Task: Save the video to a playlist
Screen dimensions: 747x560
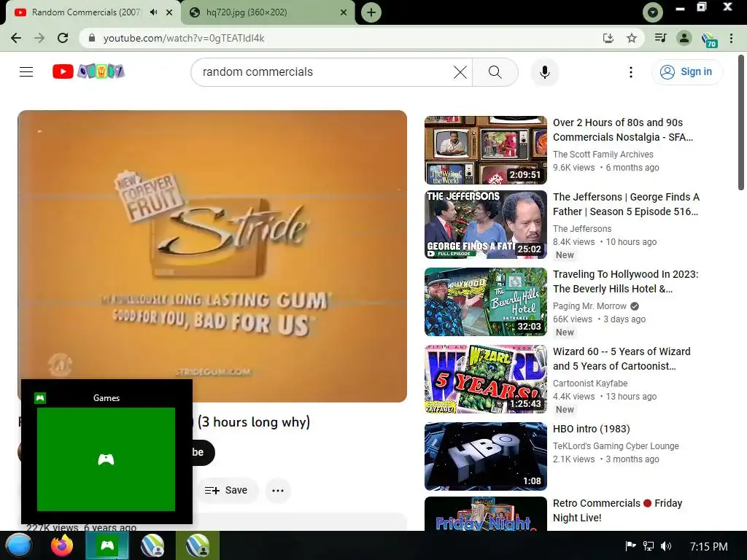Action: (x=226, y=490)
